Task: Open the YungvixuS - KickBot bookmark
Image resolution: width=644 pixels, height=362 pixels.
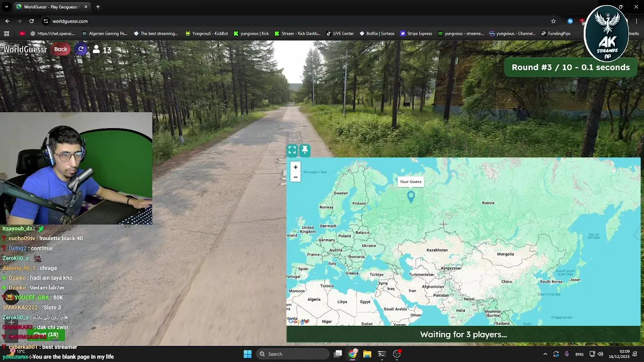Action: point(206,34)
